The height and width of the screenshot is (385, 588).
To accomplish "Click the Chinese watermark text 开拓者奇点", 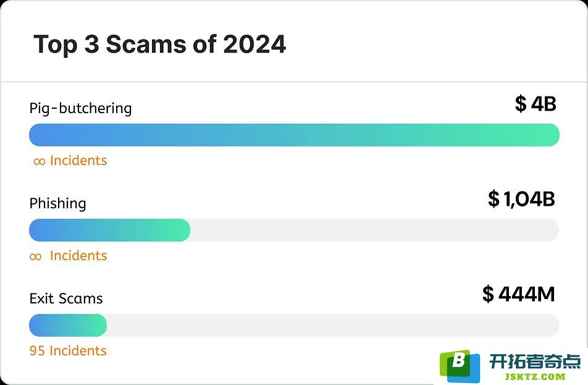I will tap(535, 362).
